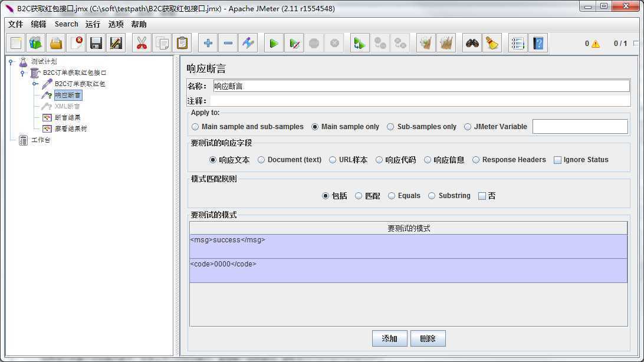Click the Open file folder icon

(56, 43)
